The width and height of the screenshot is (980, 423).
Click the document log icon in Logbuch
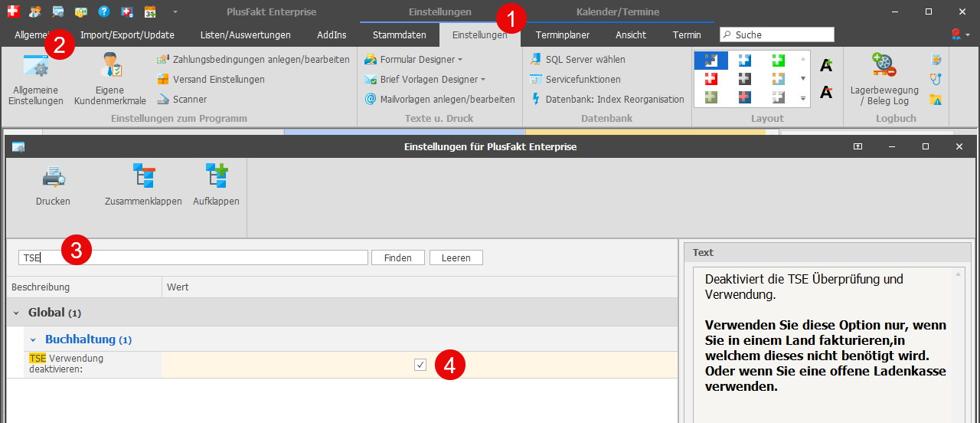(x=936, y=59)
